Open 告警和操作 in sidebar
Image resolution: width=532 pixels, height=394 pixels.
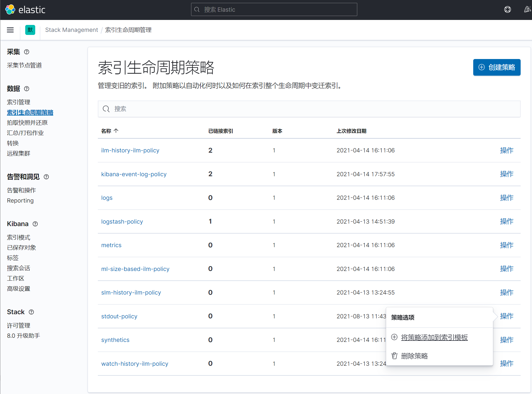pos(21,190)
